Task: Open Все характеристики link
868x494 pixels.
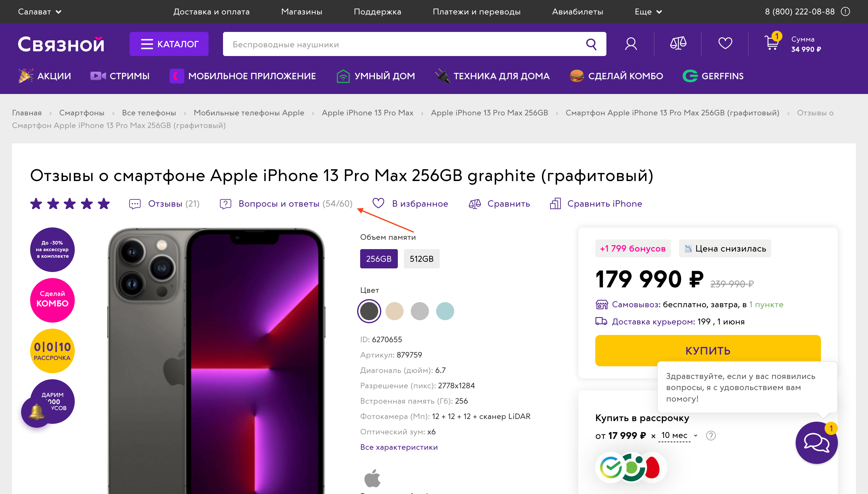Action: tap(399, 447)
